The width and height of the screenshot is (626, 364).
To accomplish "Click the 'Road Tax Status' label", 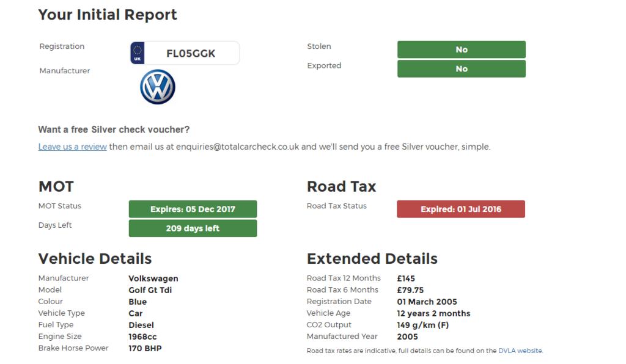I will [x=337, y=206].
